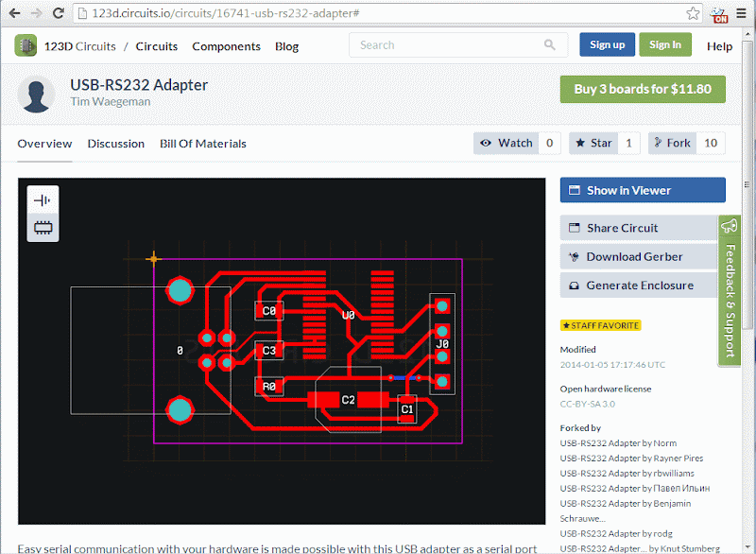Click the Share Circuit button
The width and height of the screenshot is (756, 554).
(639, 228)
